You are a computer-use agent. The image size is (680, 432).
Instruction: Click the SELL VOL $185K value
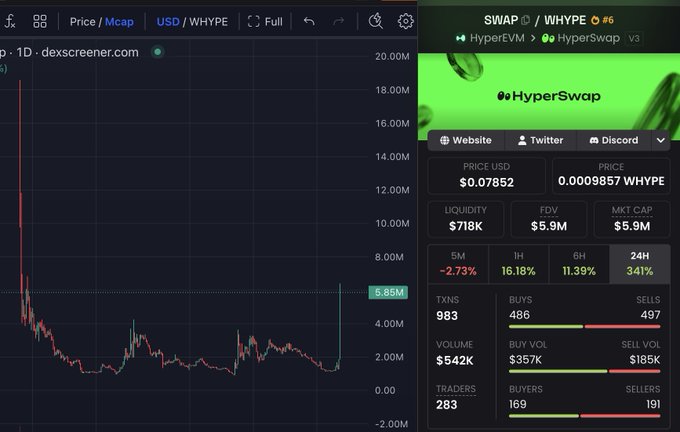[x=645, y=360]
